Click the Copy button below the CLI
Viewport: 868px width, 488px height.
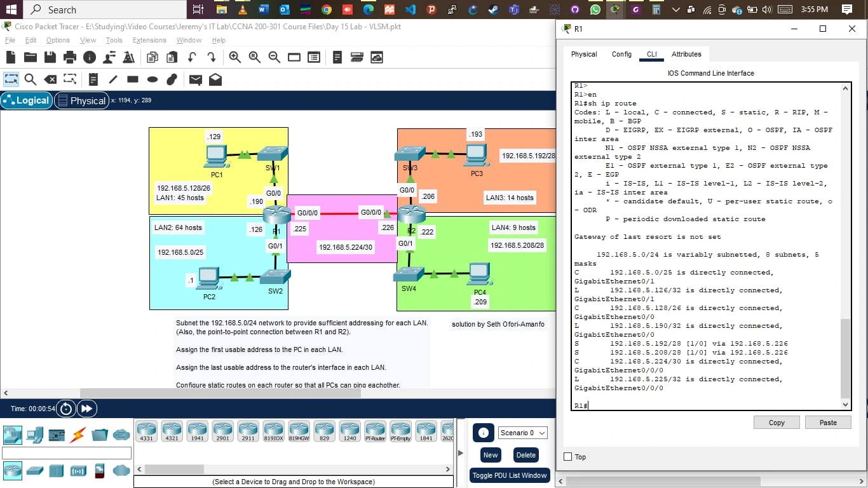click(776, 423)
